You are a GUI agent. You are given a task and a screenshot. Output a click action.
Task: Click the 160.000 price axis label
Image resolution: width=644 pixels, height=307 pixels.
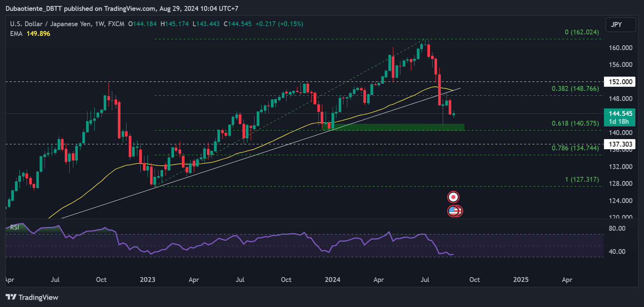click(x=620, y=48)
